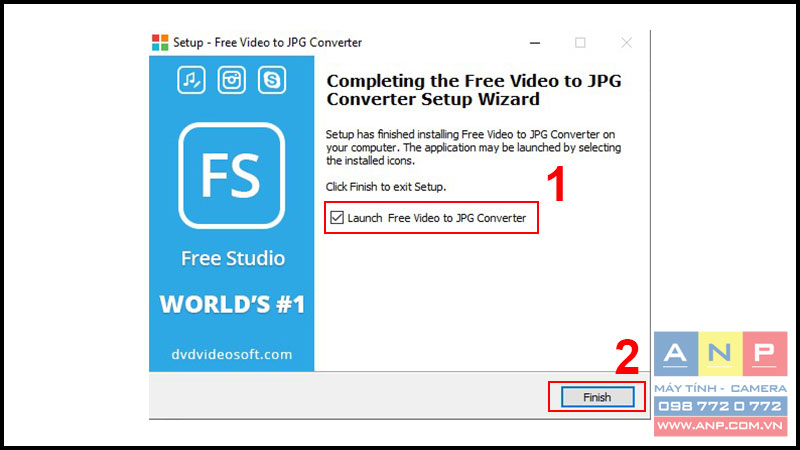Click the 'Click Finish to exit Setup' text
Image resolution: width=800 pixels, height=450 pixels.
(386, 187)
